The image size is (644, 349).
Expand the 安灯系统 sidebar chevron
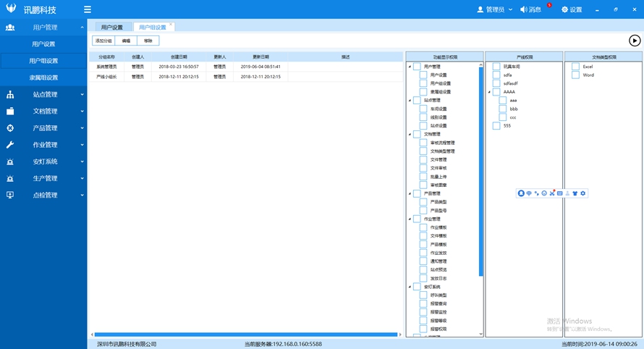click(82, 161)
